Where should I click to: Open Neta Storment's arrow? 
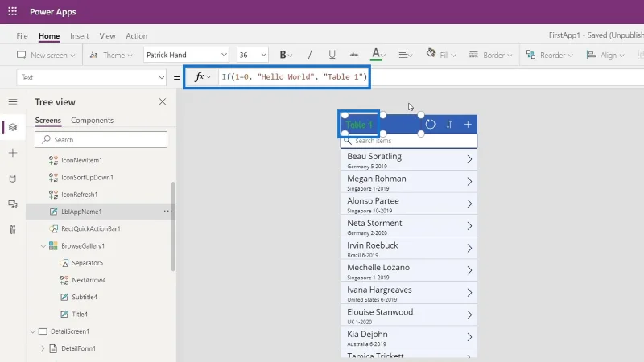pyautogui.click(x=469, y=226)
